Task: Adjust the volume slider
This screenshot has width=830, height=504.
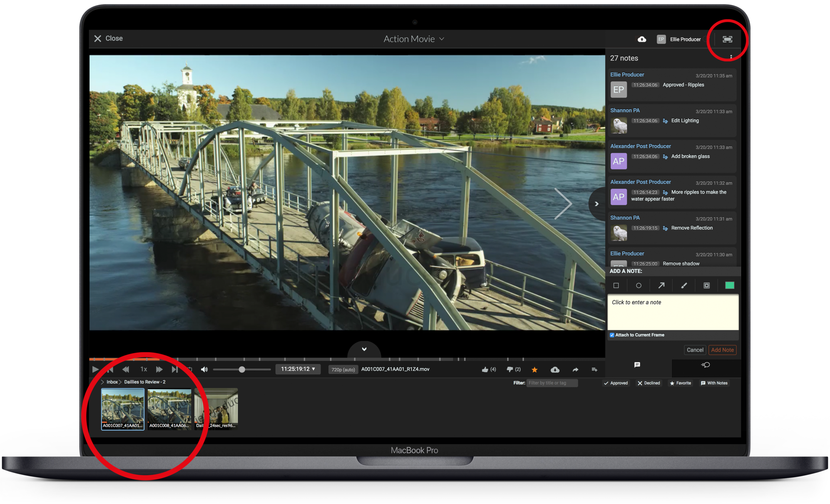Action: tap(242, 369)
